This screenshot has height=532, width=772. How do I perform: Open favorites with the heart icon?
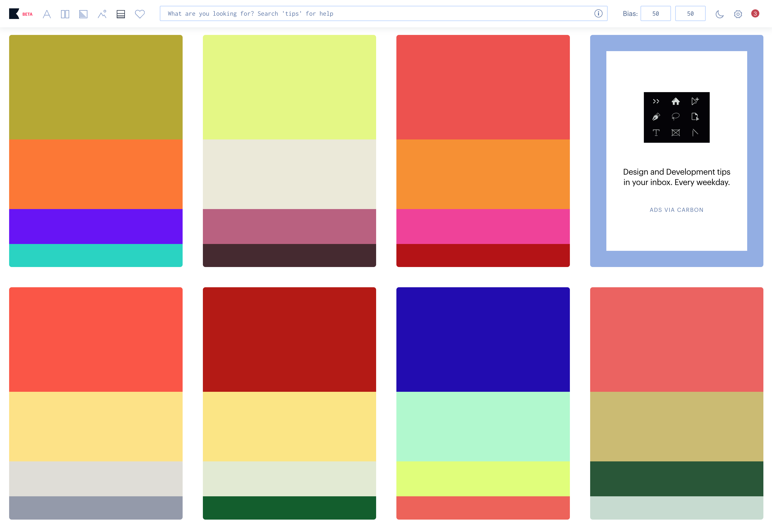(x=140, y=14)
